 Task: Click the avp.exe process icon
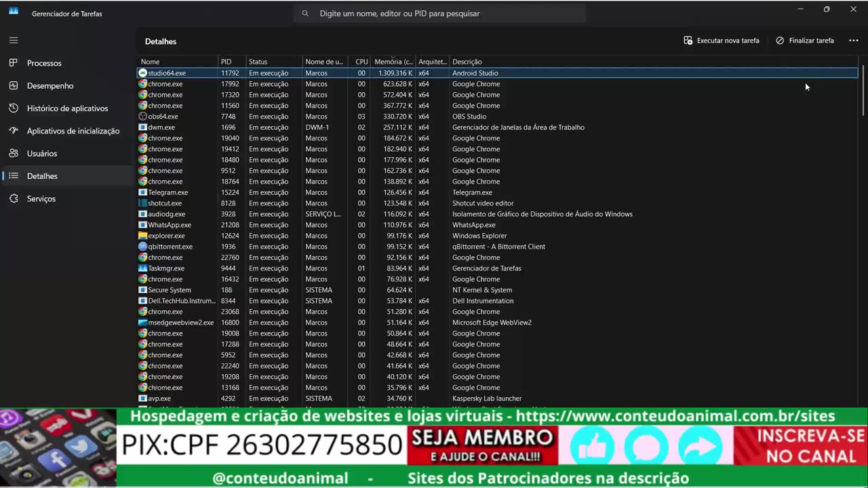tap(142, 398)
